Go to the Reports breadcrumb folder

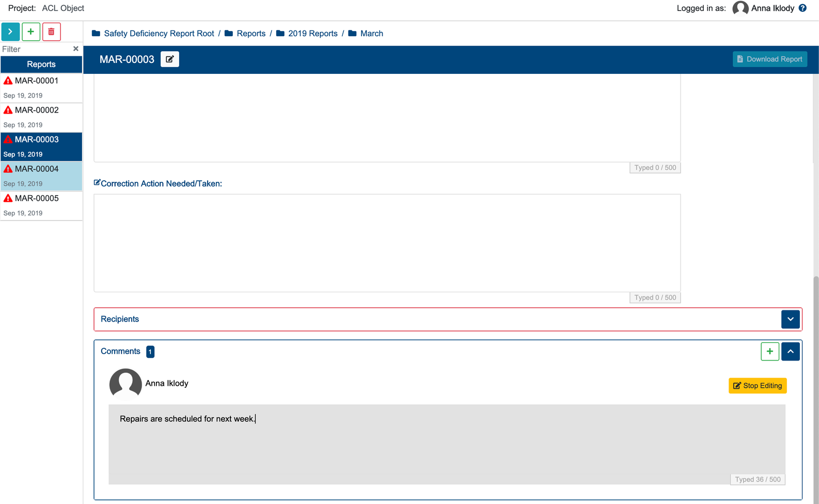245,34
